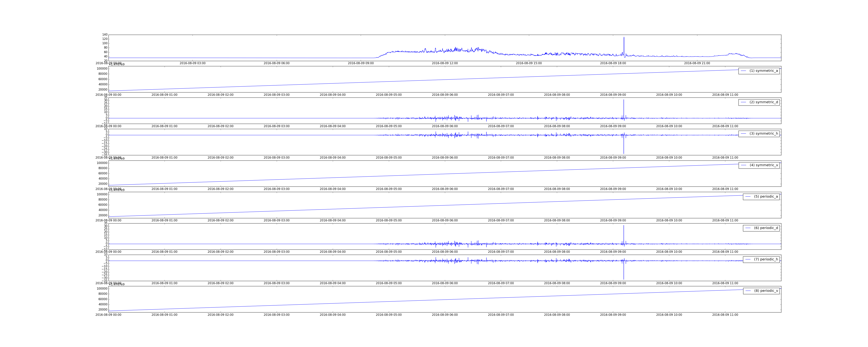Select the downward spike in the symmetric_h plot
The image size is (868, 347).
(x=624, y=144)
